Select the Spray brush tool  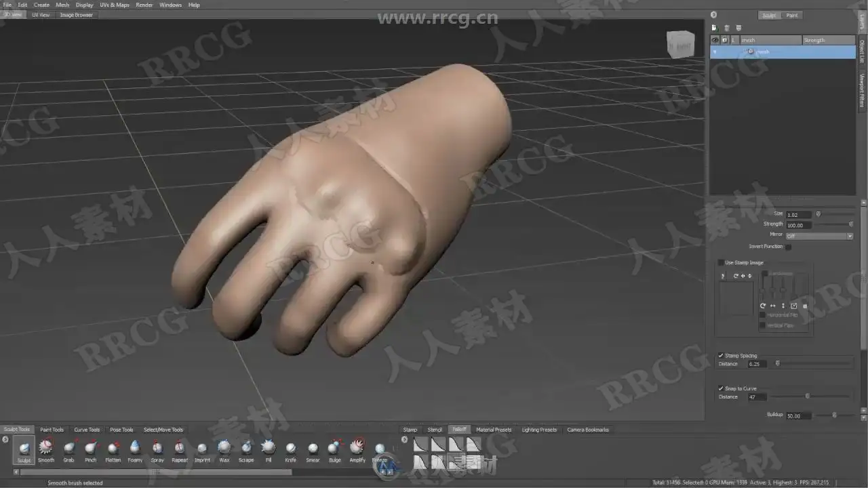pyautogui.click(x=157, y=449)
